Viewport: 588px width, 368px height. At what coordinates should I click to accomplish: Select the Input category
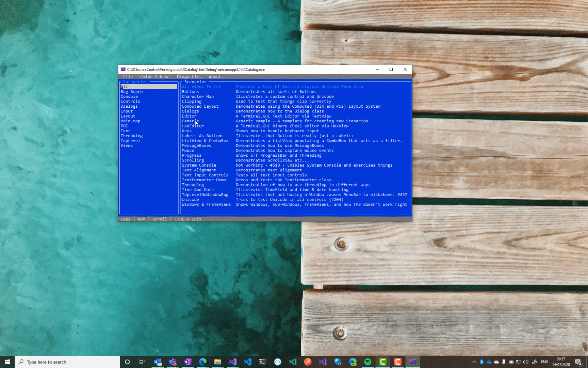click(x=127, y=111)
